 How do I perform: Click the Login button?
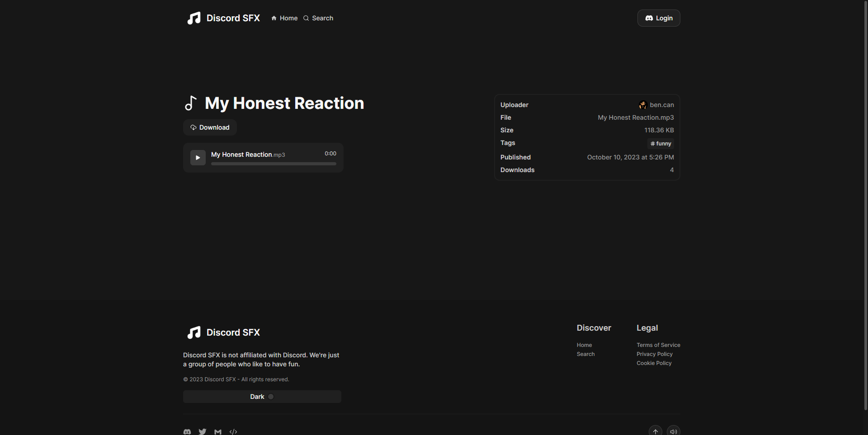point(659,18)
